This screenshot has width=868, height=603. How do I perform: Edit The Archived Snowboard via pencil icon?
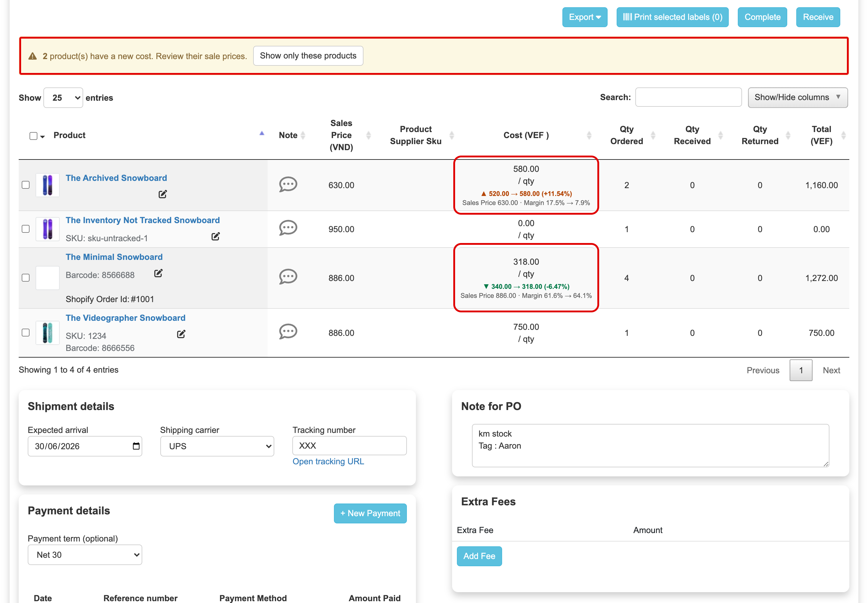pyautogui.click(x=162, y=194)
